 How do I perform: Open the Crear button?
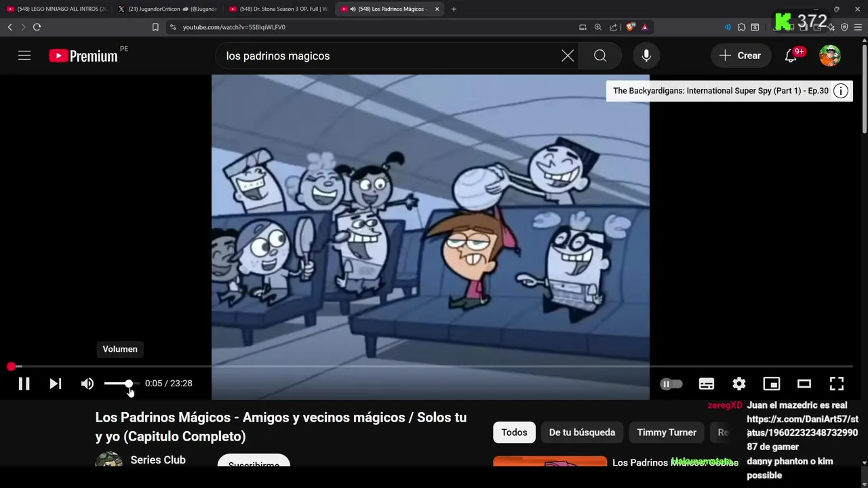pyautogui.click(x=741, y=56)
